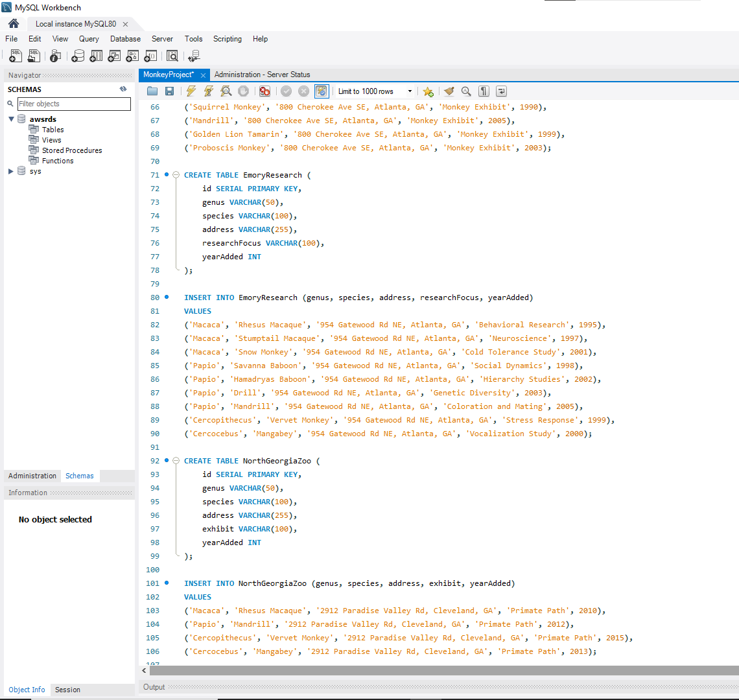Toggle stop on error behavior
This screenshot has height=700, width=739.
coord(265,91)
